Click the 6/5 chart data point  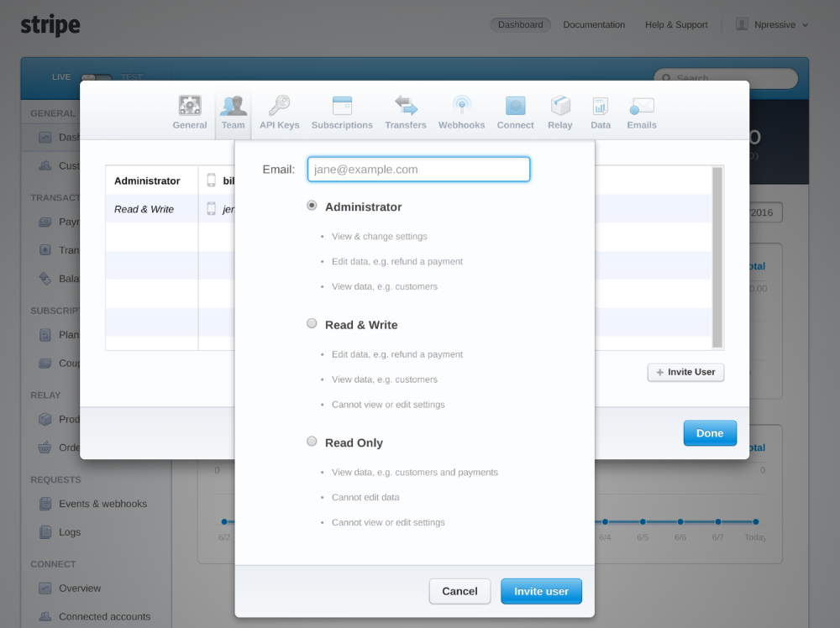point(643,521)
